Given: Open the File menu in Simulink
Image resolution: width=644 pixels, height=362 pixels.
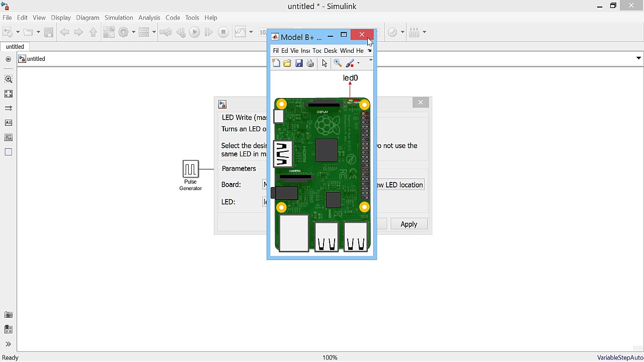Looking at the screenshot, I should 7,18.
